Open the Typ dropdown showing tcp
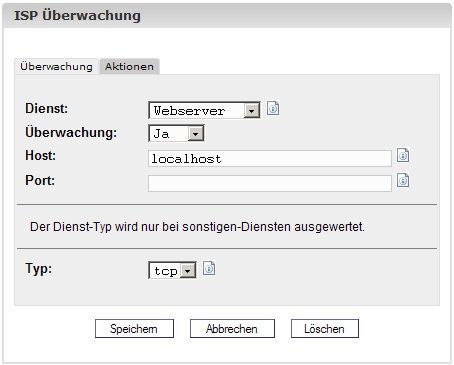Image resolution: width=454 pixels, height=365 pixels. (x=172, y=270)
